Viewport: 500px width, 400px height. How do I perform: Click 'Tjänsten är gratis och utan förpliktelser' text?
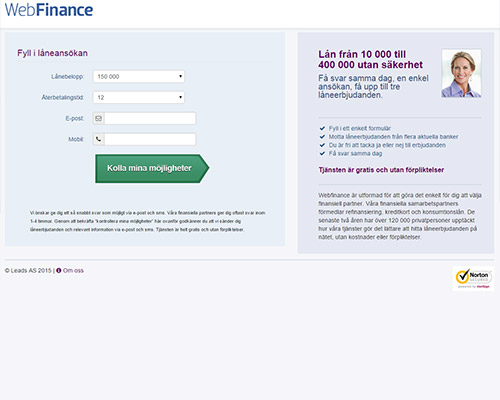pos(381,170)
